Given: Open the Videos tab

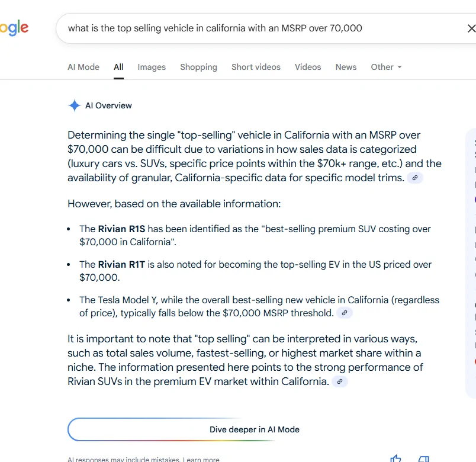Looking at the screenshot, I should tap(308, 67).
